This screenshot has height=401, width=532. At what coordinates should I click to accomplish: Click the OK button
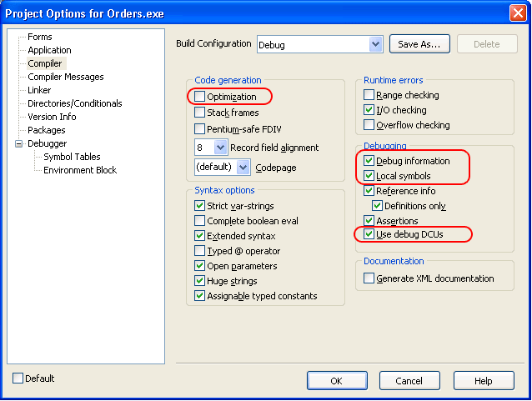[337, 381]
